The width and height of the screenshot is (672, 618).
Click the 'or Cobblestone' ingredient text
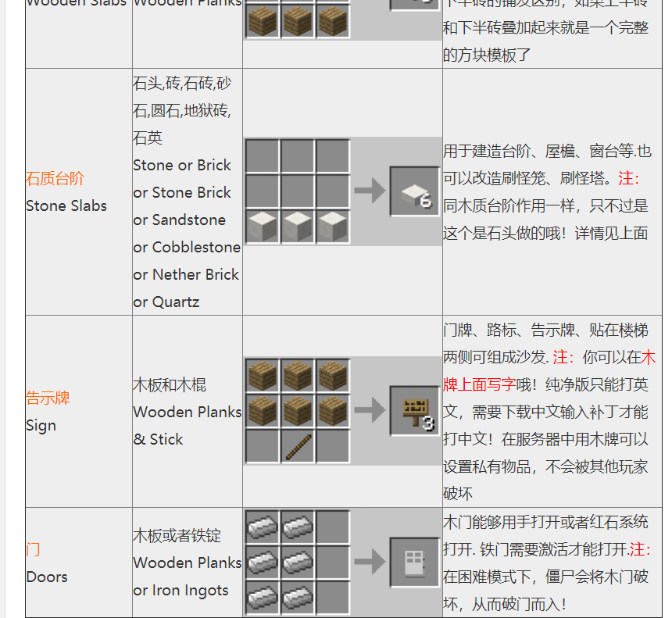187,248
